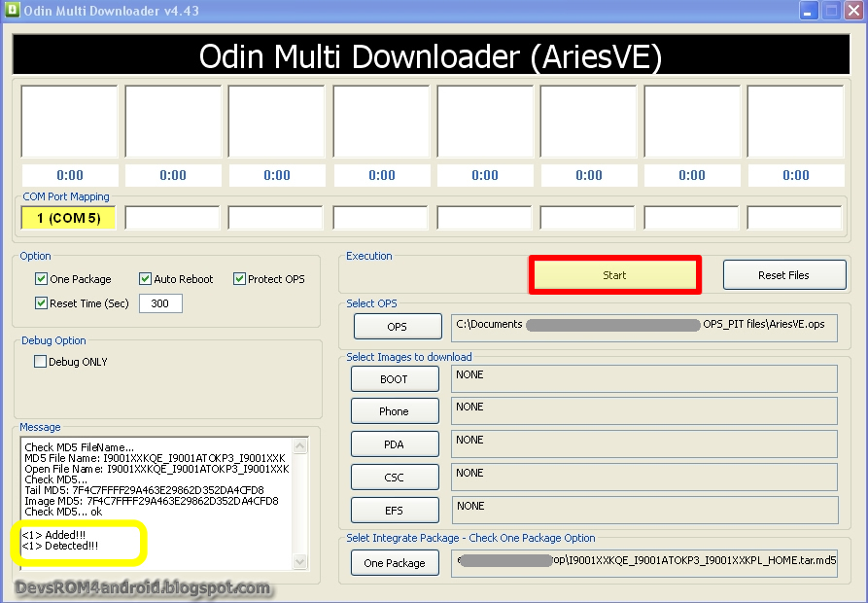Click the EFS path field showing NONE
The image size is (868, 603).
pos(644,511)
